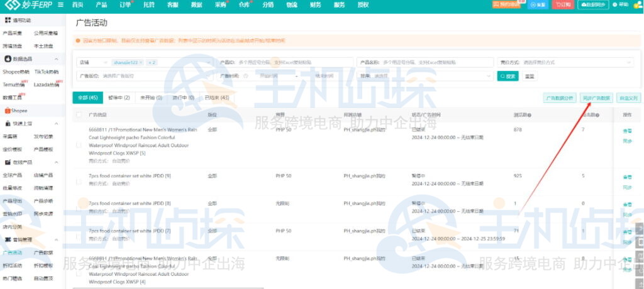Click info icon beside 广告时间 label
The width and height of the screenshot is (644, 289).
click(x=246, y=76)
